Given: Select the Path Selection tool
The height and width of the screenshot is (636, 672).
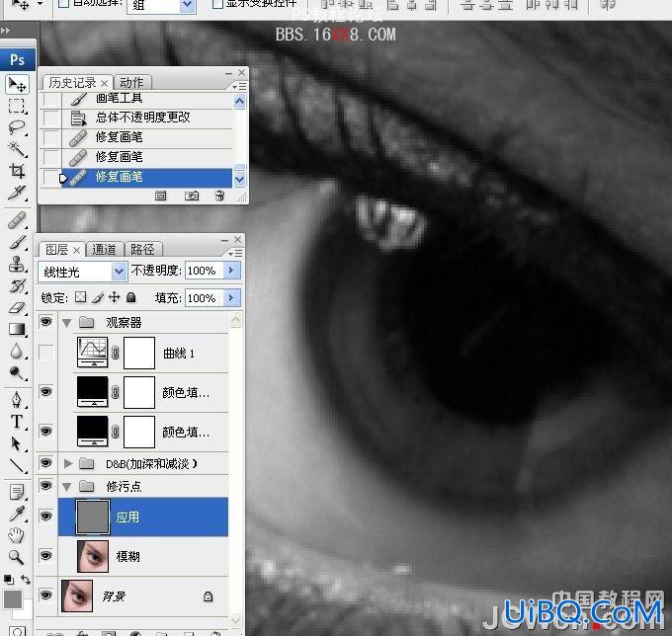Looking at the screenshot, I should coord(17,443).
